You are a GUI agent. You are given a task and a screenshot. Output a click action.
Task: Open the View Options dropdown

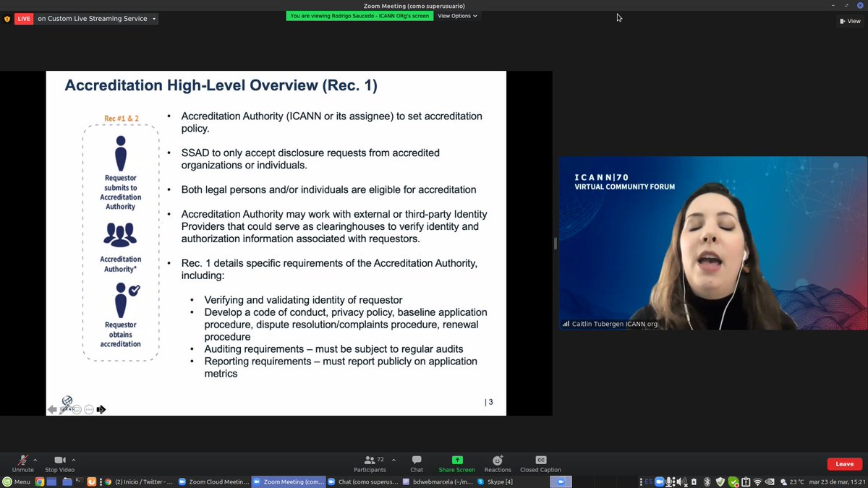[457, 16]
